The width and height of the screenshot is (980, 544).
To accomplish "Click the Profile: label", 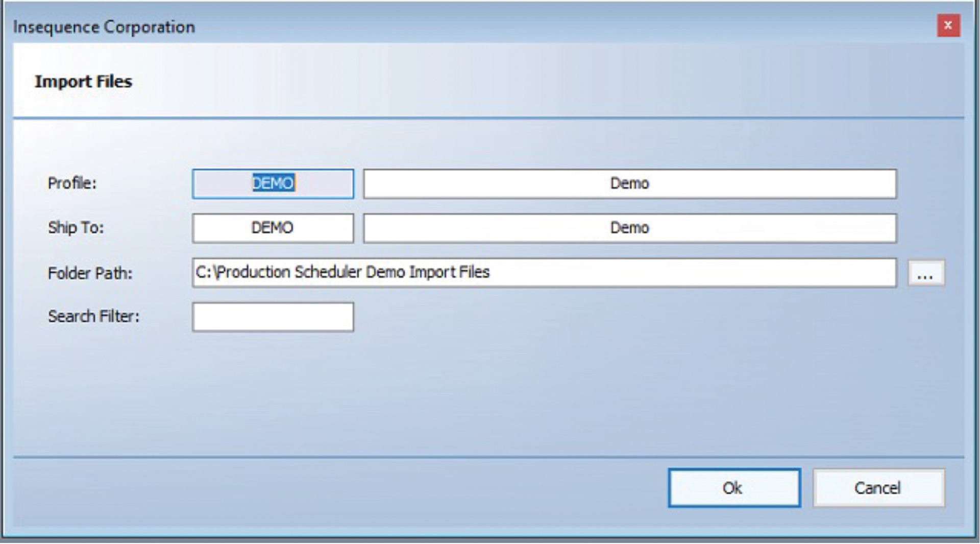I will (72, 183).
